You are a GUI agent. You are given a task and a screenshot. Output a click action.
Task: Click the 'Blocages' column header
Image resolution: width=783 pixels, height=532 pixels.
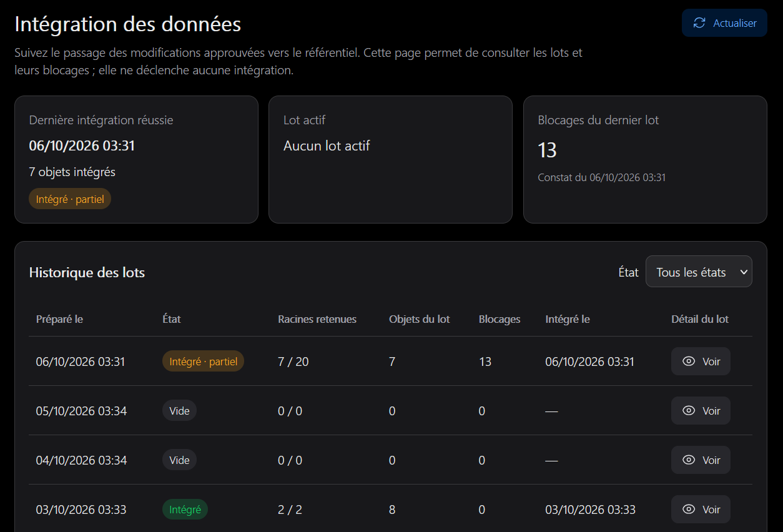pos(500,319)
